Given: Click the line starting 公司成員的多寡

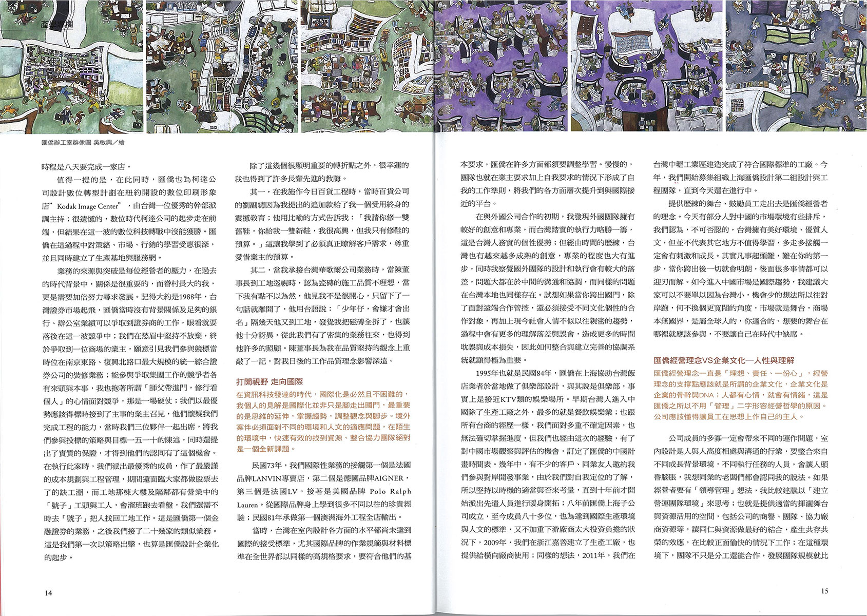Looking at the screenshot, I should 748,439.
